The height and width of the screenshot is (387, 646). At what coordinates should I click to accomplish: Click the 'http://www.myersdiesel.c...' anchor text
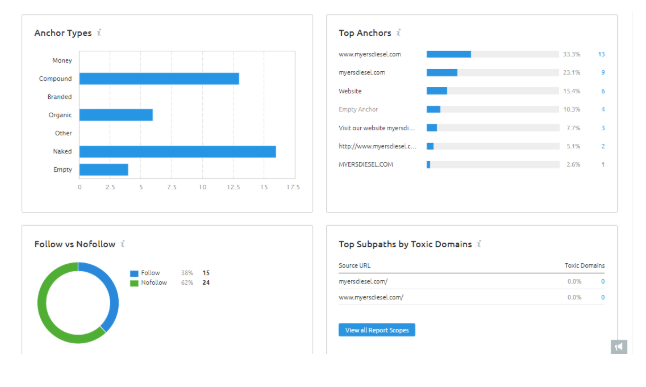pyautogui.click(x=377, y=146)
